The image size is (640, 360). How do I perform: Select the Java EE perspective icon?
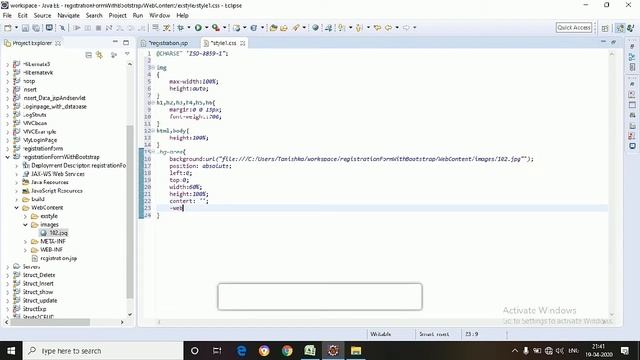pyautogui.click(x=620, y=28)
